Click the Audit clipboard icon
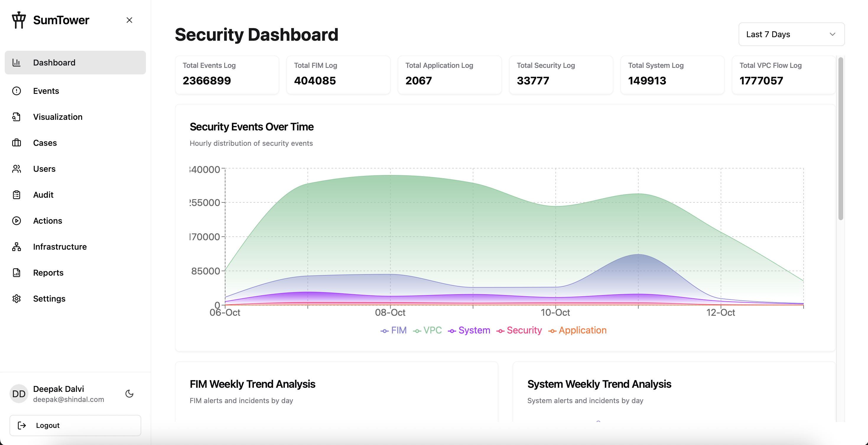Image resolution: width=868 pixels, height=445 pixels. 17,194
